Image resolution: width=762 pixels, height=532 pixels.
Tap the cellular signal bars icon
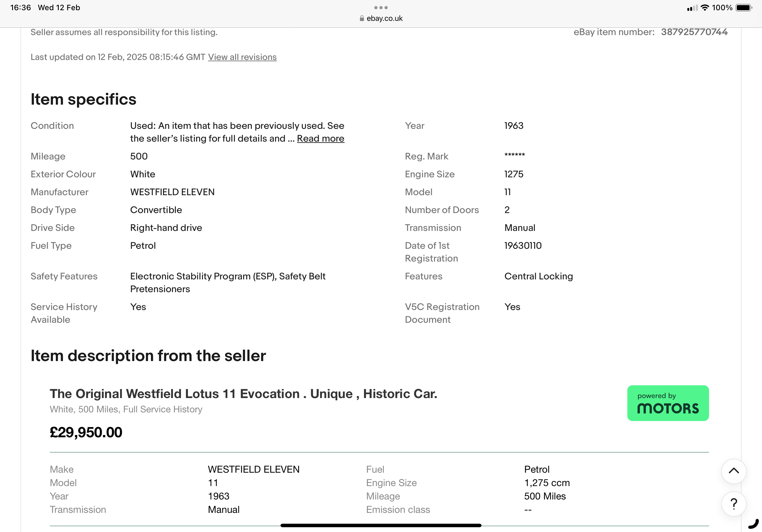tap(692, 8)
